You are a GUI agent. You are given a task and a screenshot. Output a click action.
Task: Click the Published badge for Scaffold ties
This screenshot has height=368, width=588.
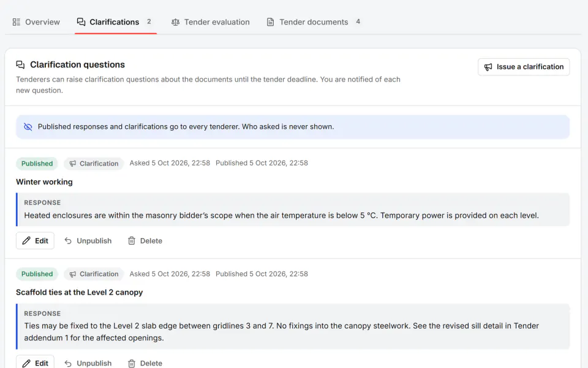point(37,274)
